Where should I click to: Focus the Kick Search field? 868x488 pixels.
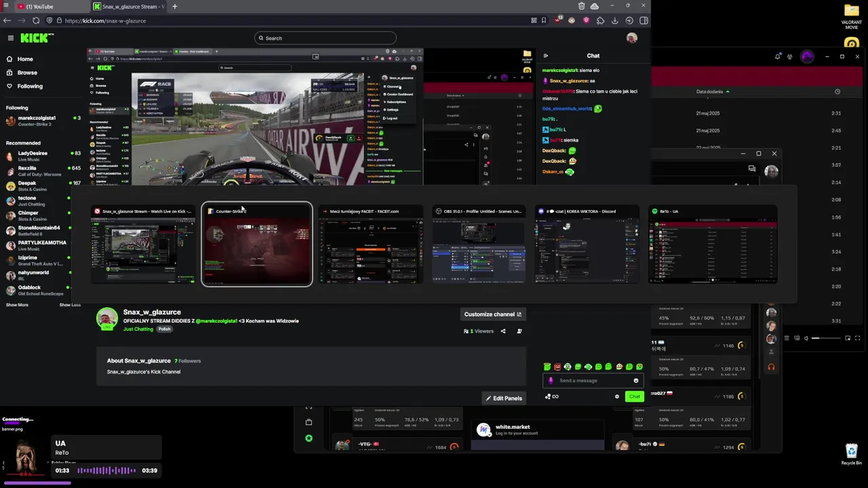click(325, 38)
